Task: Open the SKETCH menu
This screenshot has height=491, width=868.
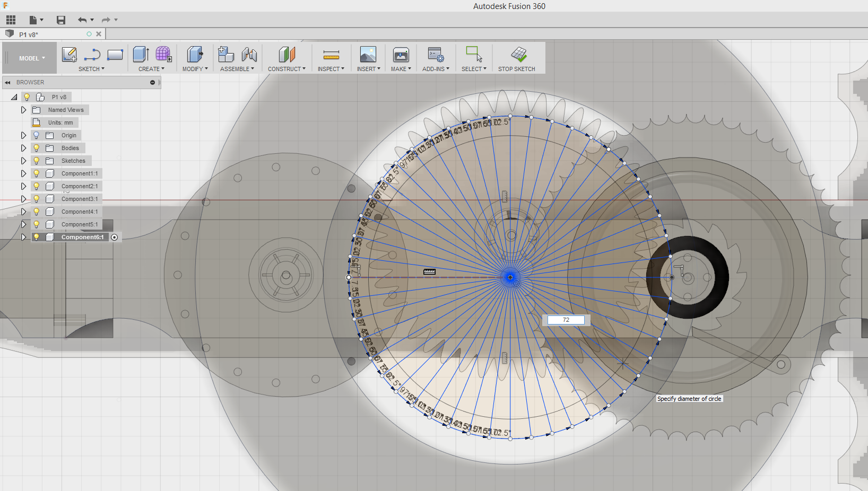Action: (x=91, y=69)
